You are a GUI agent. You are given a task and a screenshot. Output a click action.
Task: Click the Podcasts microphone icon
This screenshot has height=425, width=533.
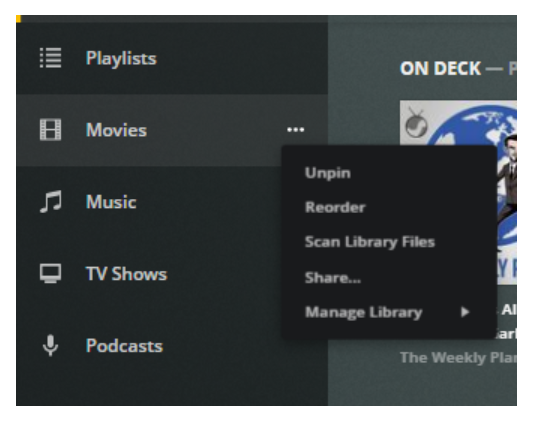click(x=51, y=345)
